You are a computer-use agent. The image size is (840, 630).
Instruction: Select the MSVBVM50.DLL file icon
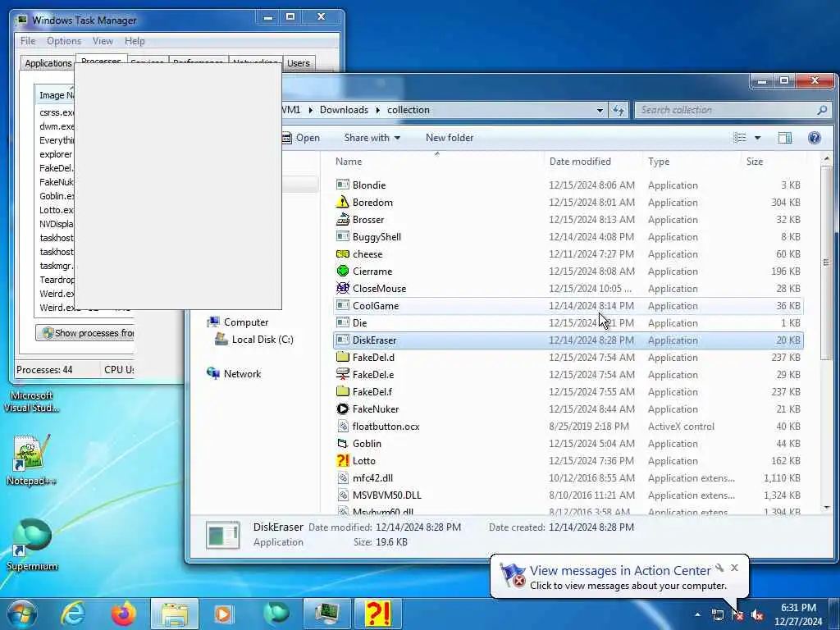343,495
